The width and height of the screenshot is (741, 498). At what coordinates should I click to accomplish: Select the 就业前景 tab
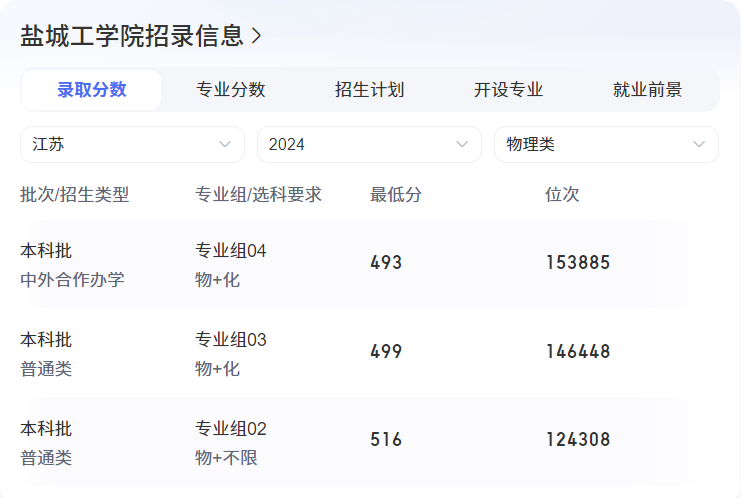[647, 90]
